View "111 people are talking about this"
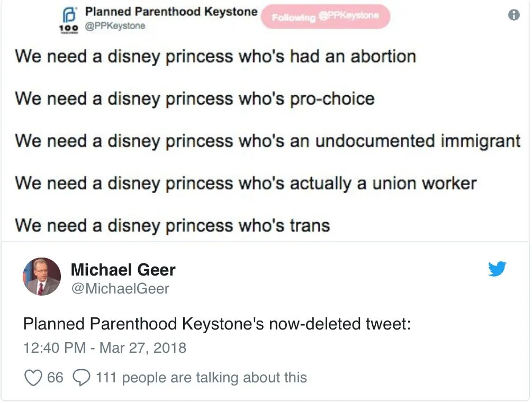Image resolution: width=532 pixels, height=403 pixels. click(201, 378)
